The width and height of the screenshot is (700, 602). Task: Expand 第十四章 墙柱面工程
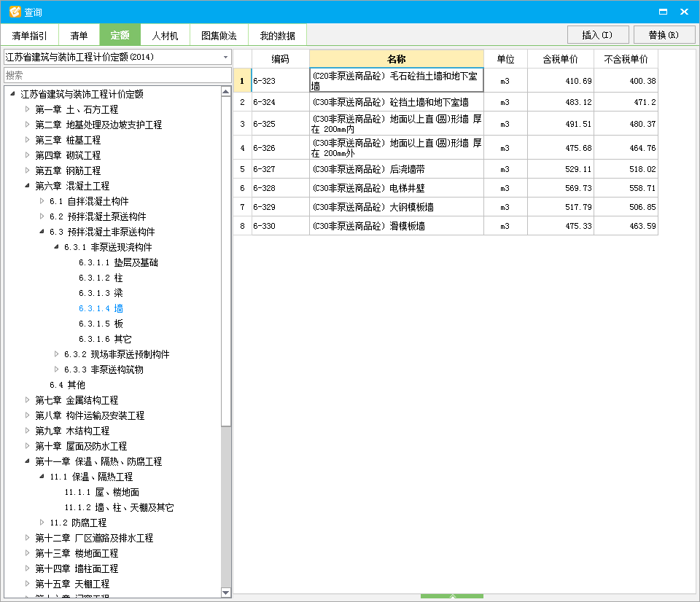click(x=27, y=568)
